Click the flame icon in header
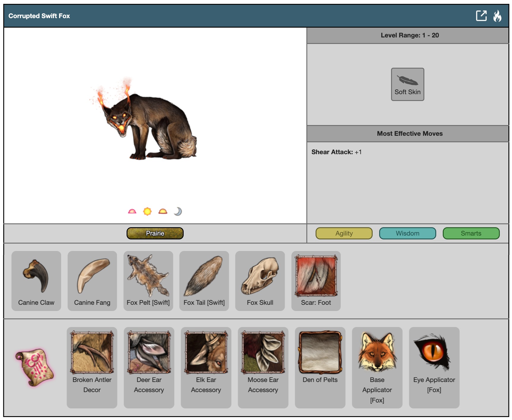 coord(497,16)
